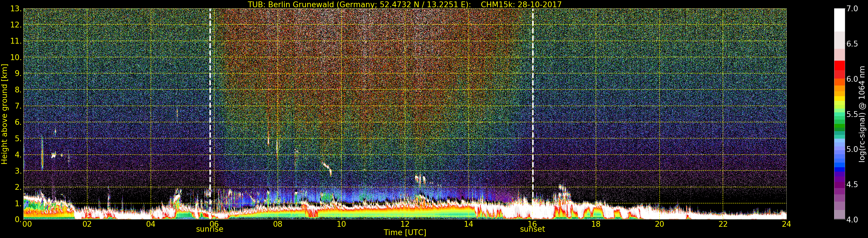Click the 'log(rc-signal) @ 1064 nm' colorbar label

pos(862,114)
